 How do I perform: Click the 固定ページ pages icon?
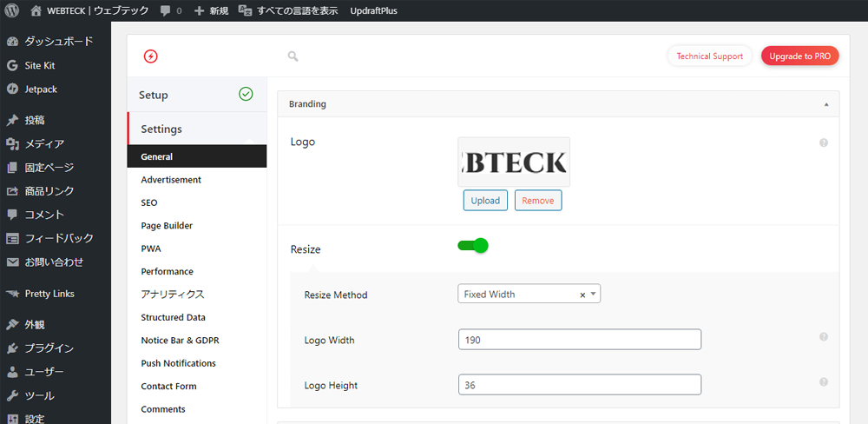(12, 168)
